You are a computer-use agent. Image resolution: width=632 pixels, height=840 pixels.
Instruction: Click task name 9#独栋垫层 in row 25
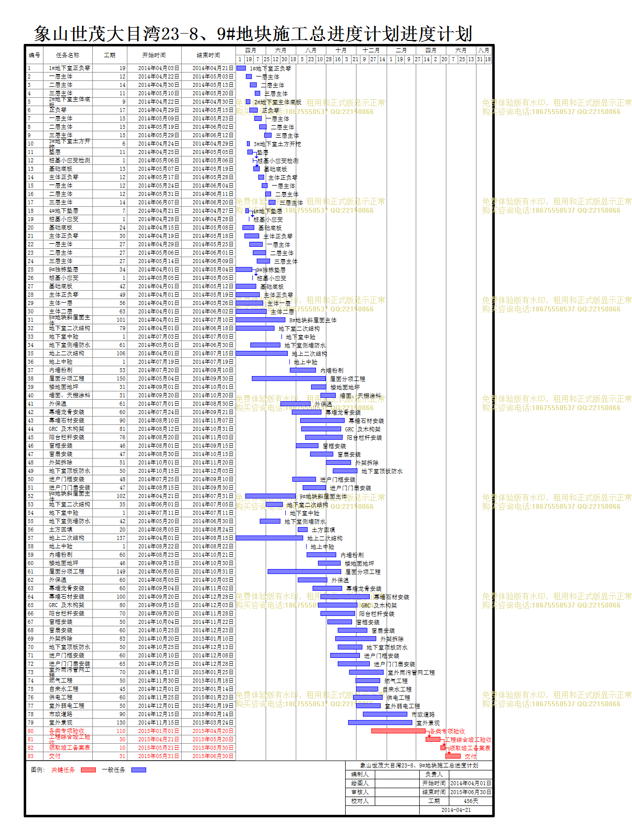coord(64,269)
